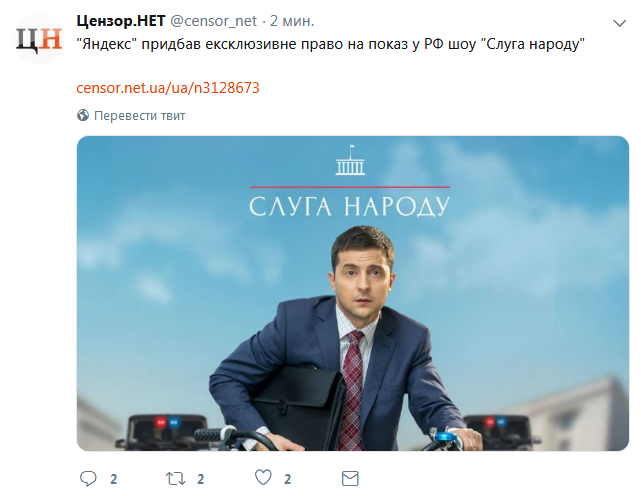Open the attached Слуга народу poster image
This screenshot has height=496, width=641.
point(352,293)
